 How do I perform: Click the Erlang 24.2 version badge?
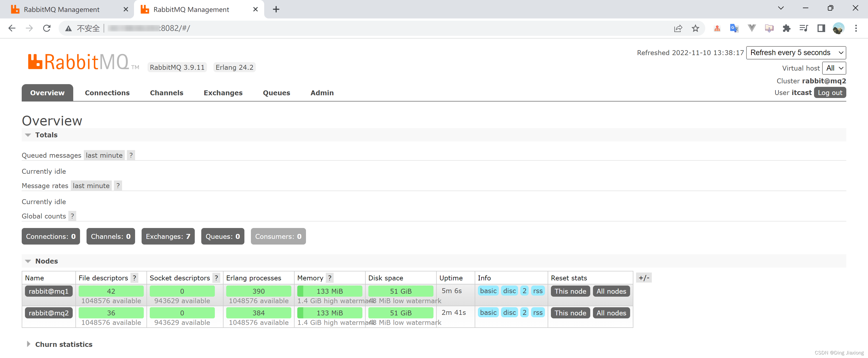point(234,67)
